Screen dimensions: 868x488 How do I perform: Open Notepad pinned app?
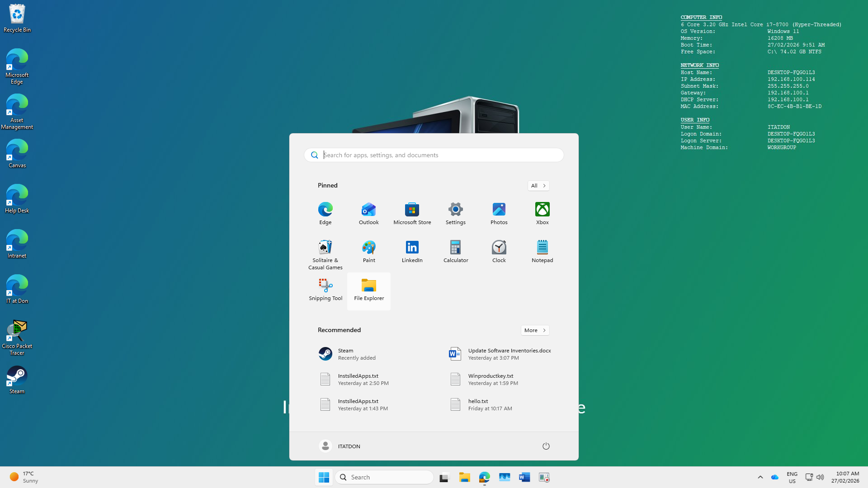[x=542, y=251]
